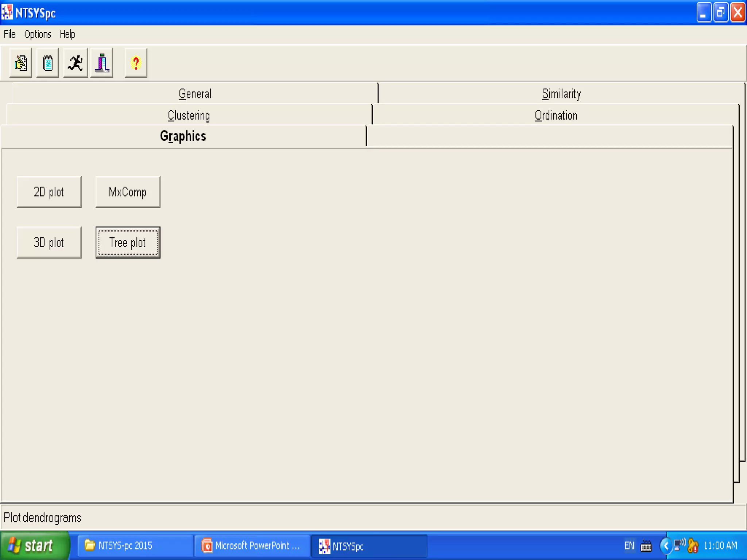Switch to the Similarity tab
The height and width of the screenshot is (560, 747).
[561, 94]
